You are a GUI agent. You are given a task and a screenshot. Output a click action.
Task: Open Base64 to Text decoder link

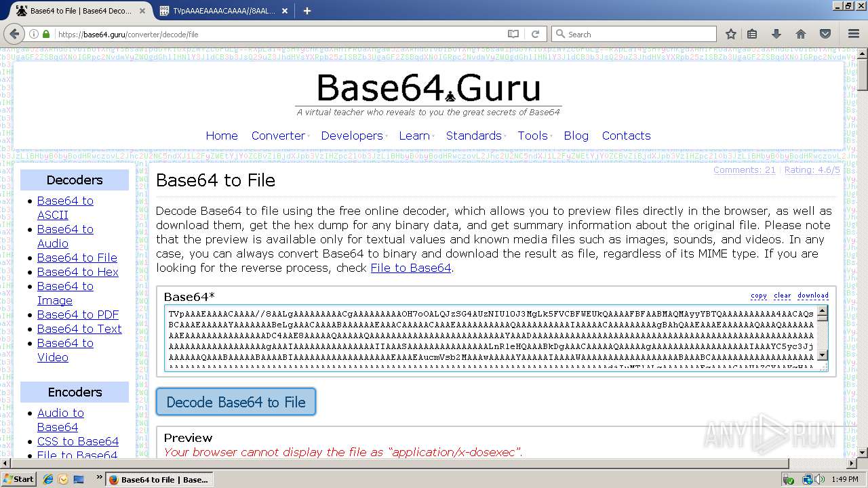[79, 329]
